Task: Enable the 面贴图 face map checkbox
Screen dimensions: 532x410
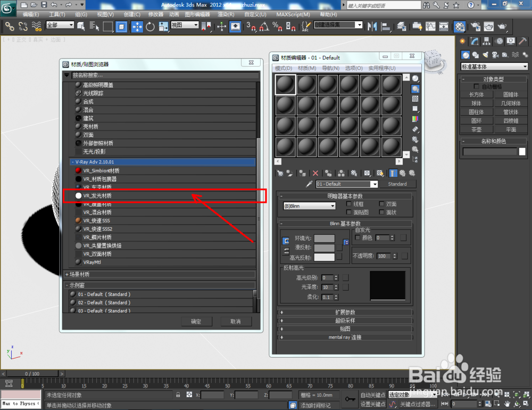Action: coord(348,212)
